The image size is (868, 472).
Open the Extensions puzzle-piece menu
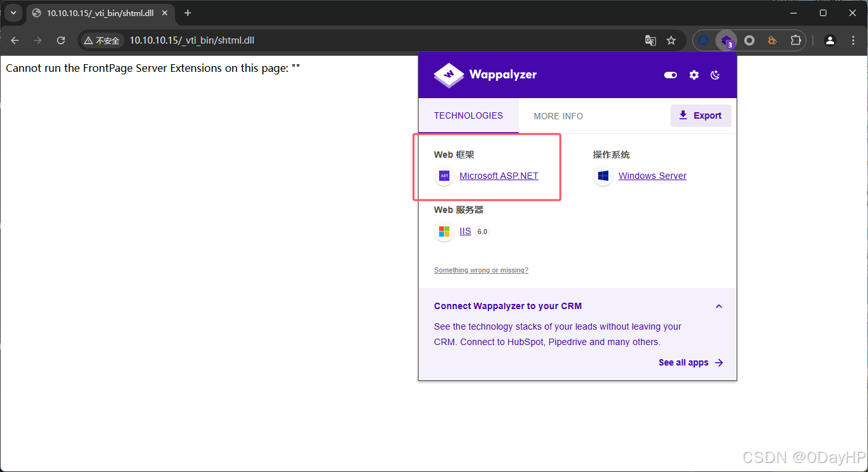pos(796,40)
